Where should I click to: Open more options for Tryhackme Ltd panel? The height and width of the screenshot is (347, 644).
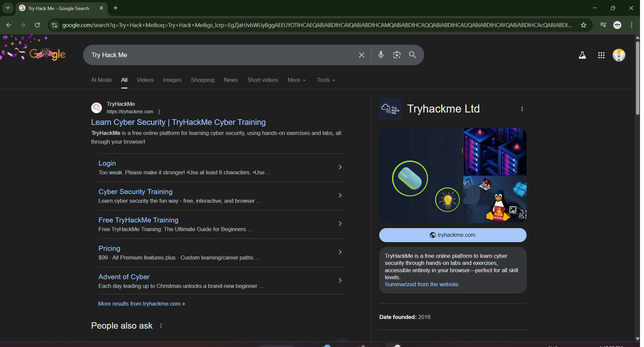[522, 109]
